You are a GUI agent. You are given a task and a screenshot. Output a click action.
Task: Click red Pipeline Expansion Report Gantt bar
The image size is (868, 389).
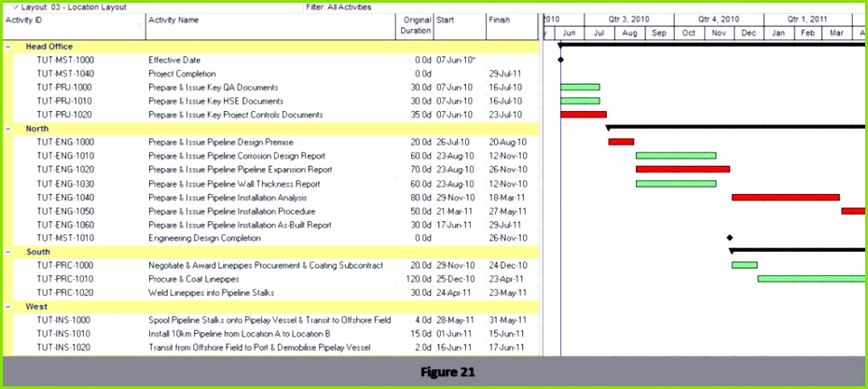(x=682, y=170)
